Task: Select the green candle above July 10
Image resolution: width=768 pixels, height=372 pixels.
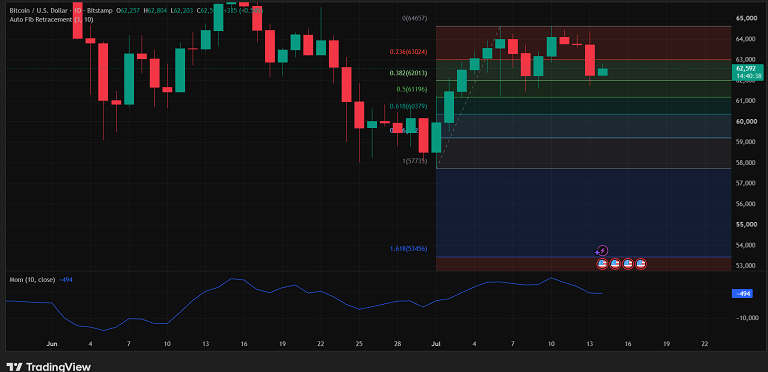Action: click(x=552, y=46)
